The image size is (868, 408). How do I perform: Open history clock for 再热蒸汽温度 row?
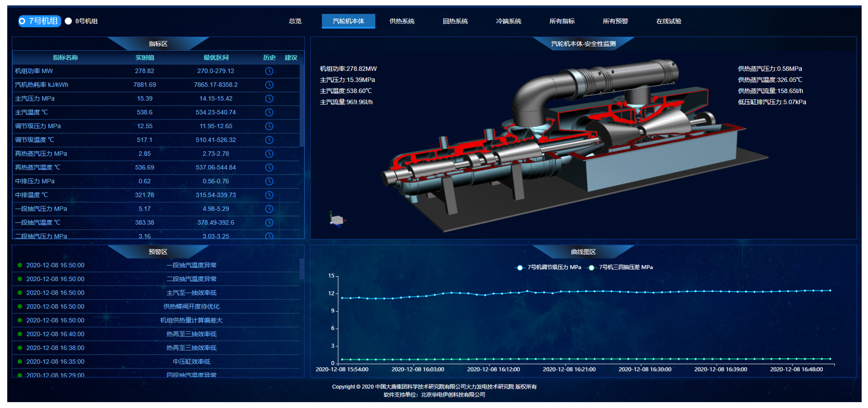pyautogui.click(x=269, y=167)
